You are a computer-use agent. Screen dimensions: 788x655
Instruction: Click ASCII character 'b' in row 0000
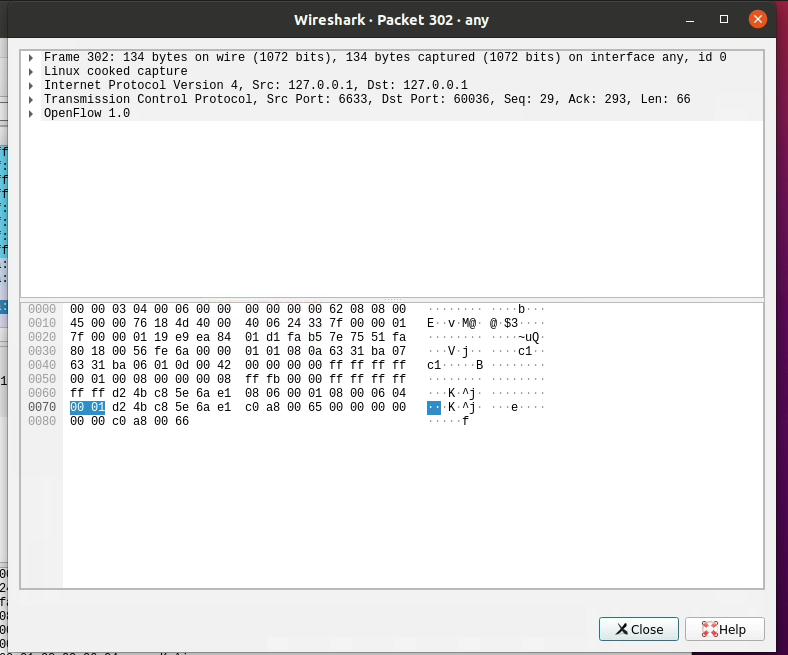click(x=521, y=309)
